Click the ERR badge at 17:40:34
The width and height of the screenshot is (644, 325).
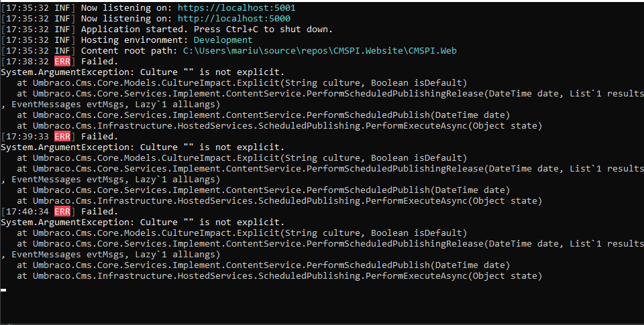62,212
